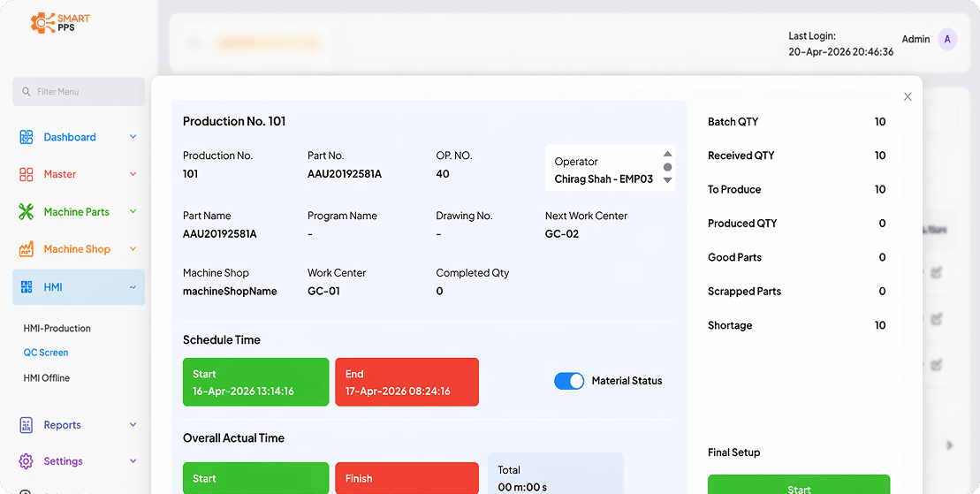Open the HMI-Production submenu item
Image resolution: width=980 pixels, height=494 pixels.
tap(57, 328)
